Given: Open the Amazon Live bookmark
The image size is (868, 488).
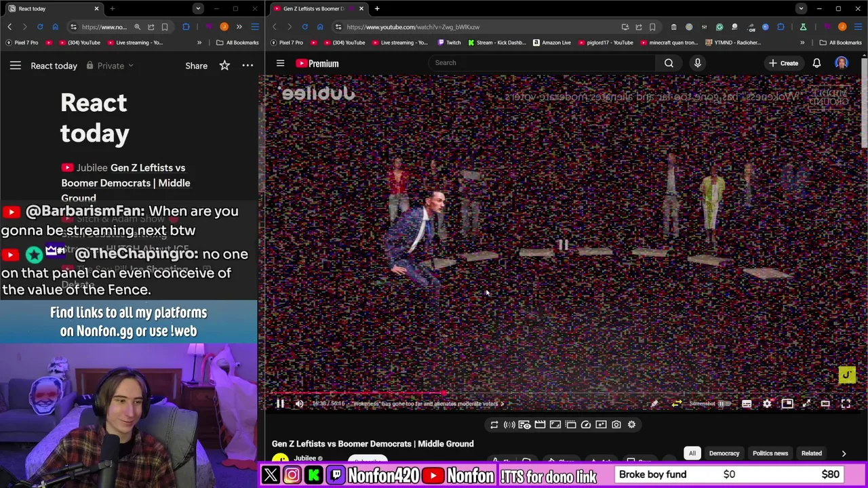Looking at the screenshot, I should pos(551,43).
